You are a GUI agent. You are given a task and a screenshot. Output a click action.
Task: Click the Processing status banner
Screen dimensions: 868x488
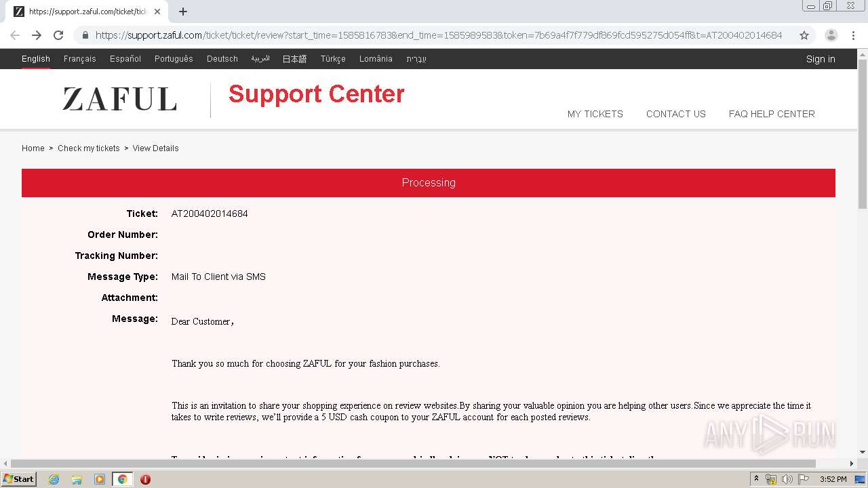429,183
